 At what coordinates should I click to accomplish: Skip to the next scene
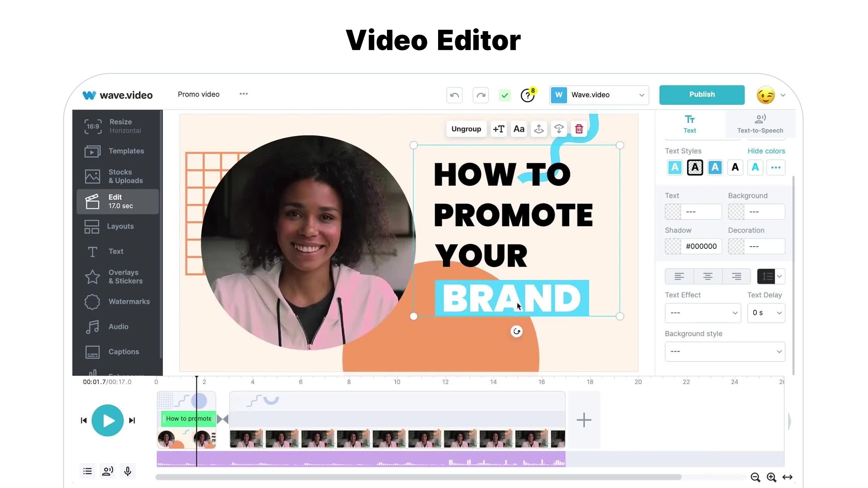132,421
